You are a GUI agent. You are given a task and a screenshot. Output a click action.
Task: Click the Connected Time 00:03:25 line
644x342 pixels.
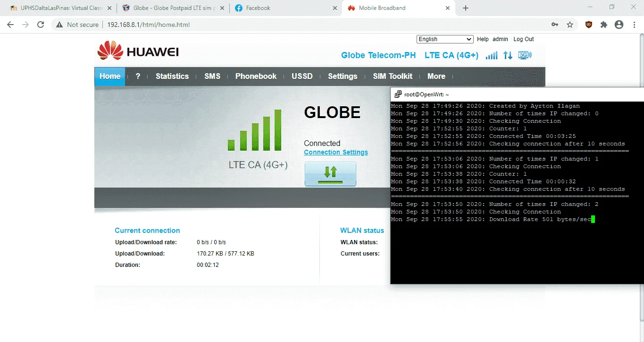click(x=484, y=136)
